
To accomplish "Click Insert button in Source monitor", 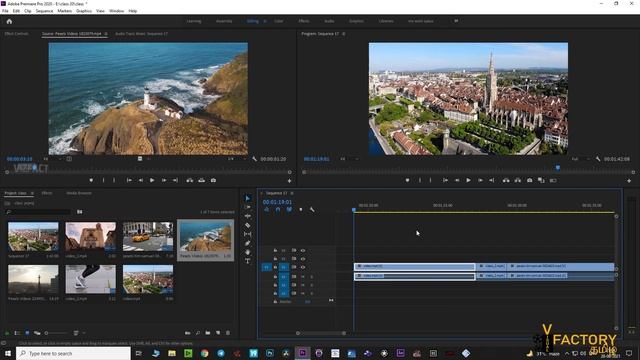I will tap(190, 180).
